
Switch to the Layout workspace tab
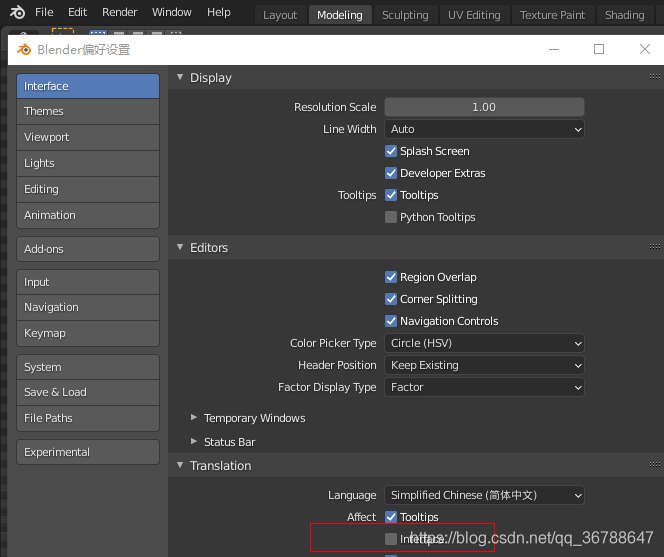[x=280, y=15]
